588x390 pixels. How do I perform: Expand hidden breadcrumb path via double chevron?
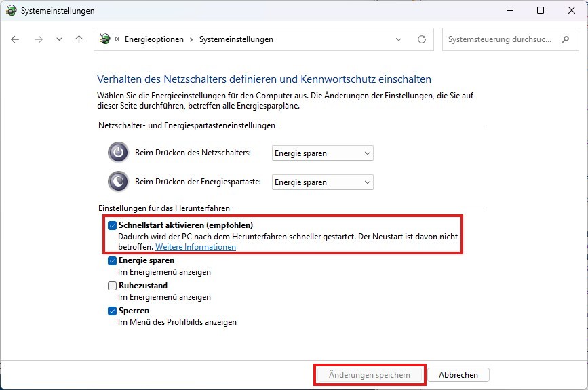(117, 39)
